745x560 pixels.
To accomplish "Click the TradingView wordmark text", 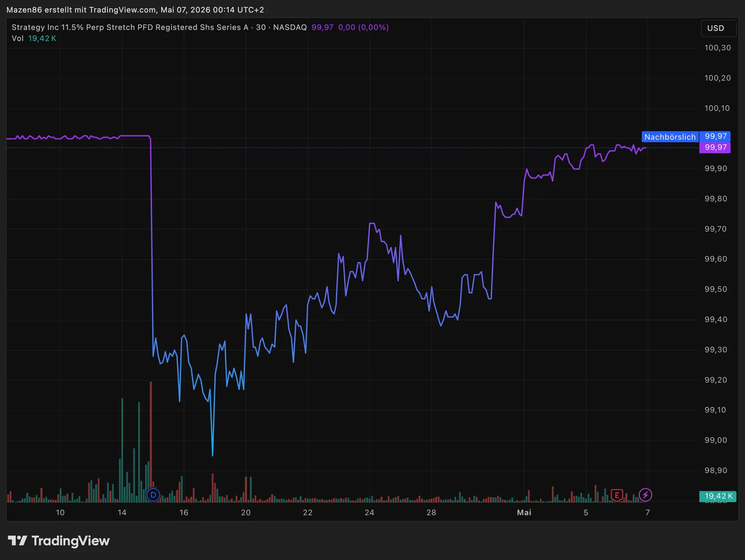I will pyautogui.click(x=70, y=541).
